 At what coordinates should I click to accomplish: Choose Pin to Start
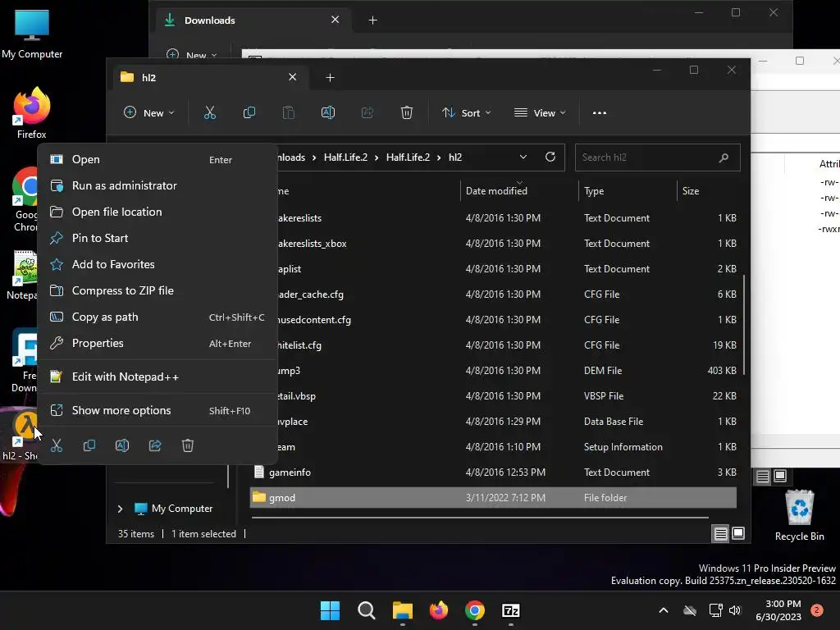[157, 239]
